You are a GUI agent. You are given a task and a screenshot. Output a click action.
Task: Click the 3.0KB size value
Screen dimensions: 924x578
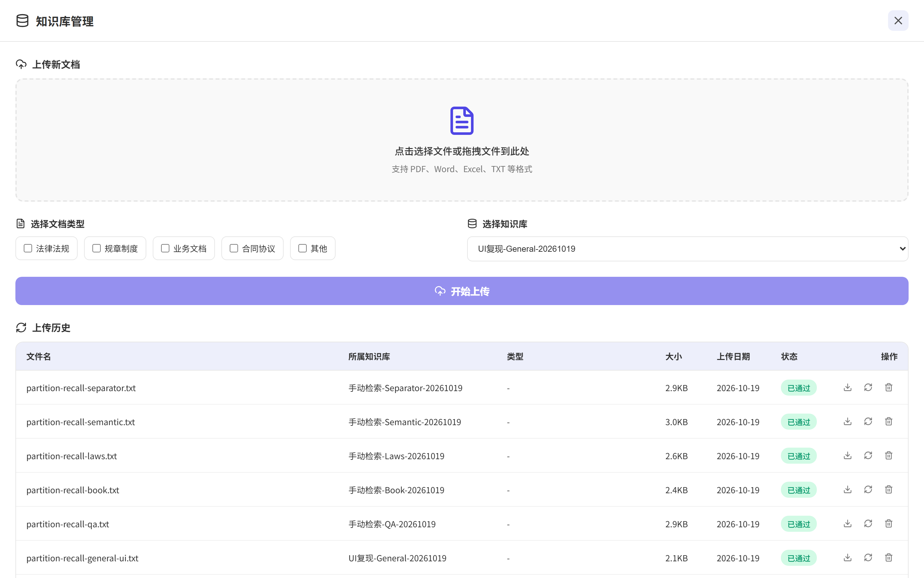[676, 422]
